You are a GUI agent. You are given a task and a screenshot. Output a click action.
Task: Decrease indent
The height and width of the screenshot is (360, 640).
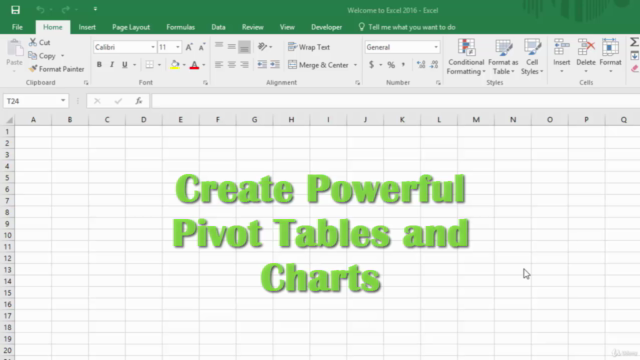coord(262,64)
